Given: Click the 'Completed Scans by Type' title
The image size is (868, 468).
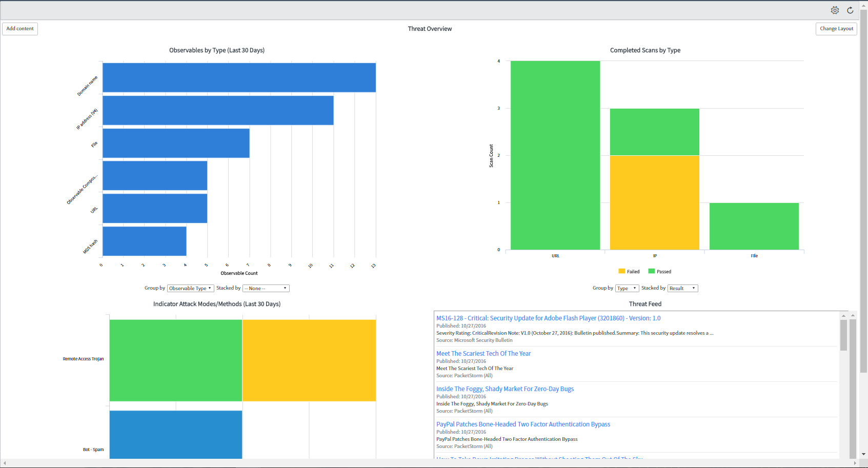Looking at the screenshot, I should [645, 50].
